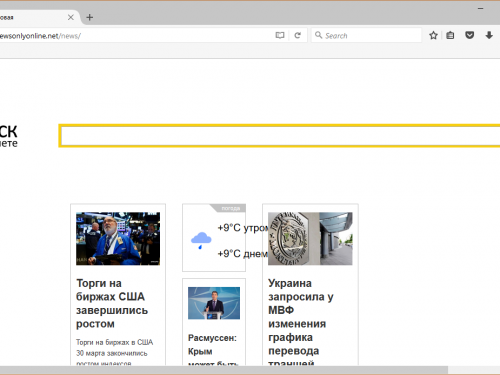Click summary text Торги на биржах в США
This screenshot has width=500, height=375.
(x=114, y=353)
